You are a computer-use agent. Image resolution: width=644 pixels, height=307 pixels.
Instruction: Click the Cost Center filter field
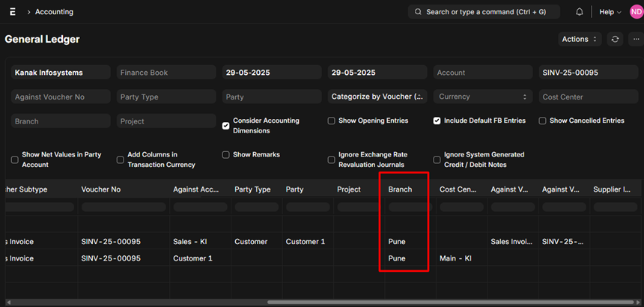[589, 97]
